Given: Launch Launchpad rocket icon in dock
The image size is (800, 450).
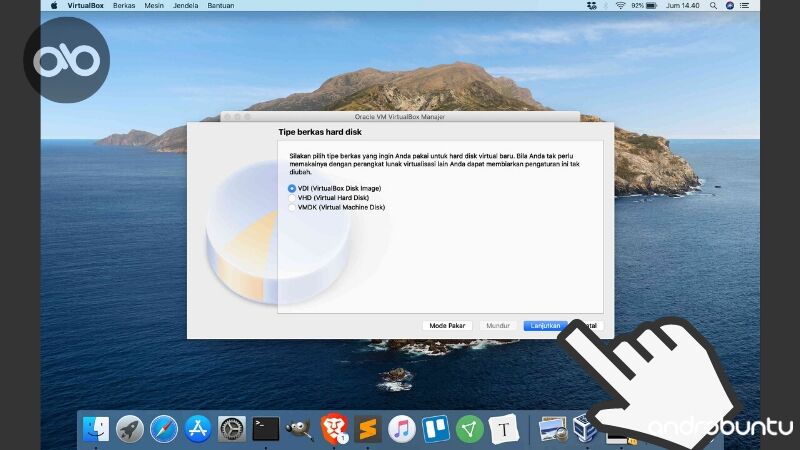Looking at the screenshot, I should [130, 429].
